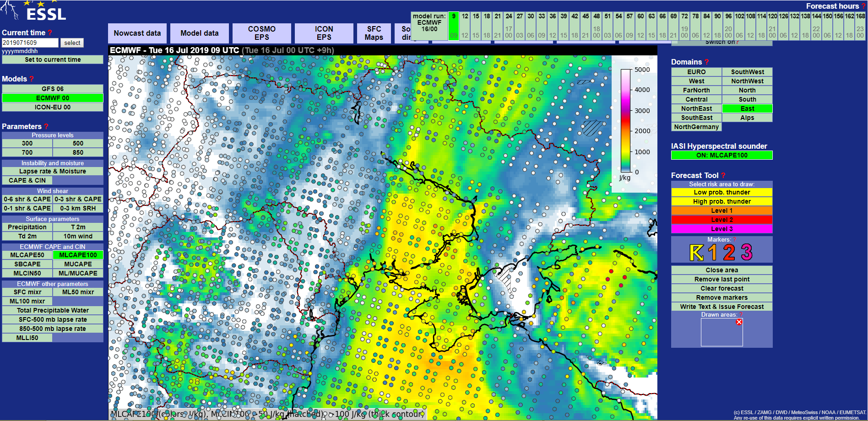Click Clear forecast

click(x=722, y=288)
